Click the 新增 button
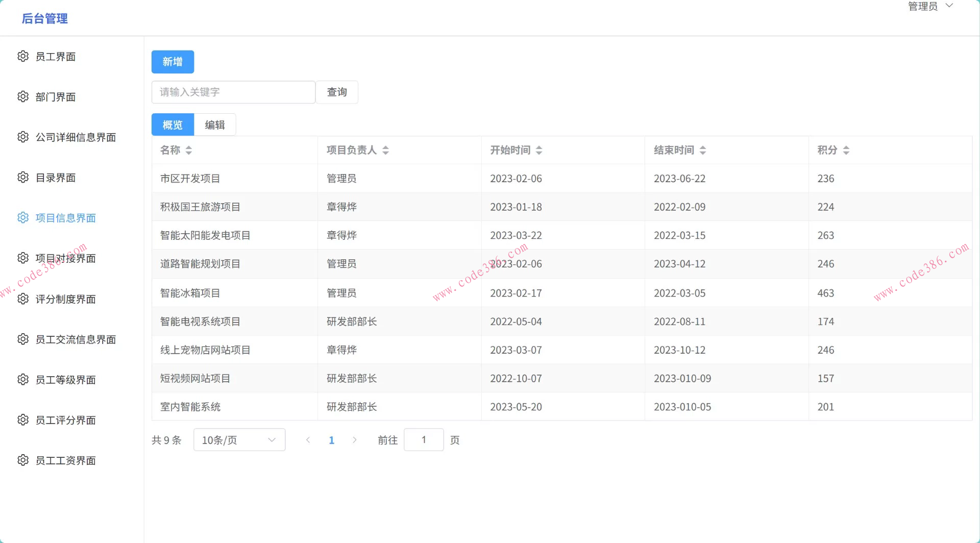The image size is (980, 543). pyautogui.click(x=173, y=62)
